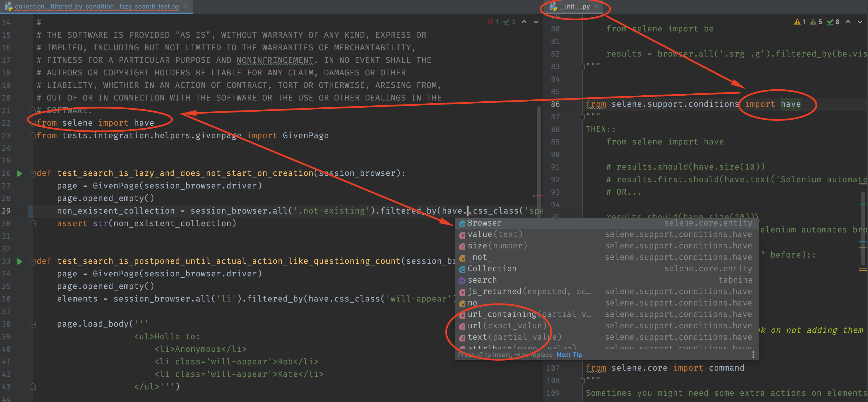Choose url(exact_value) completion suggestion

pyautogui.click(x=506, y=325)
